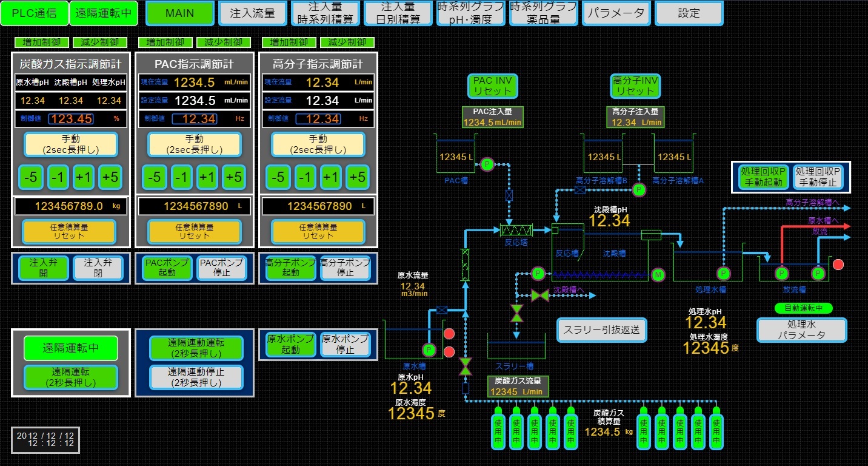Click the red indicator lamp beside 放流槽

click(x=838, y=265)
